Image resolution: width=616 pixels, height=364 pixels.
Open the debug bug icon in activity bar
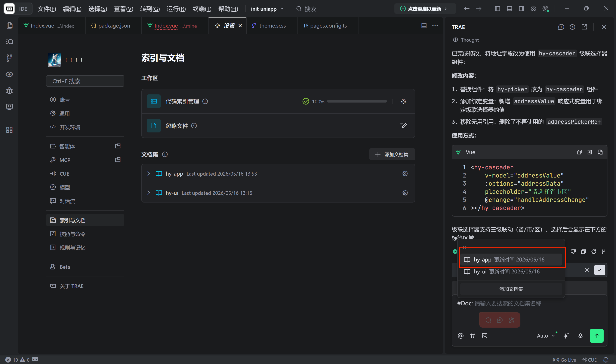tap(9, 91)
